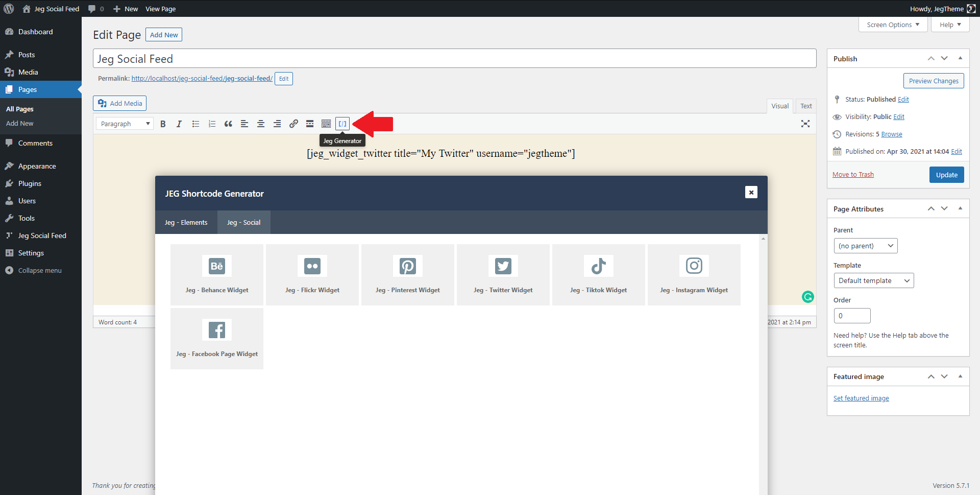Click the Jeg Generator shortcode toolbar icon
Screen dimensions: 980x495
342,124
